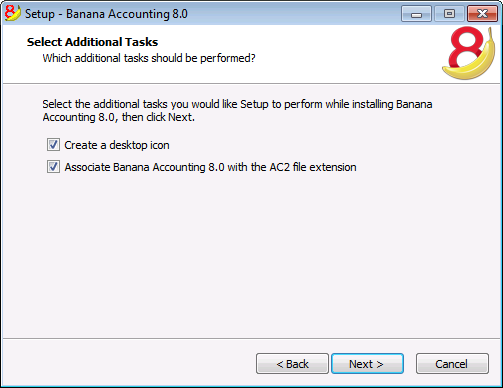503x388 pixels.
Task: Click the 'Select Additional Tasks' heading
Action: click(x=92, y=42)
